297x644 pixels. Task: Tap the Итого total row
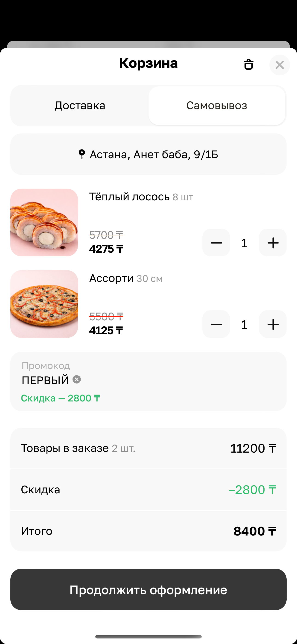pos(148,531)
